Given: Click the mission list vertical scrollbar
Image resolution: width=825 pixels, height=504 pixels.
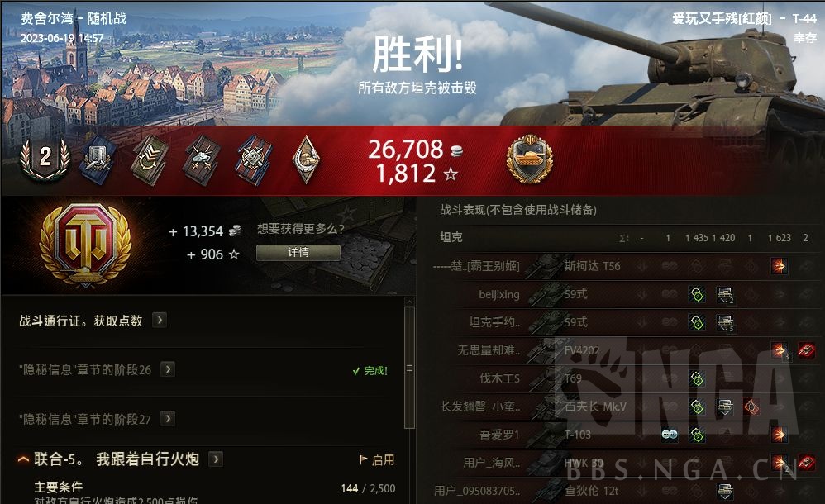Looking at the screenshot, I should pyautogui.click(x=409, y=367).
